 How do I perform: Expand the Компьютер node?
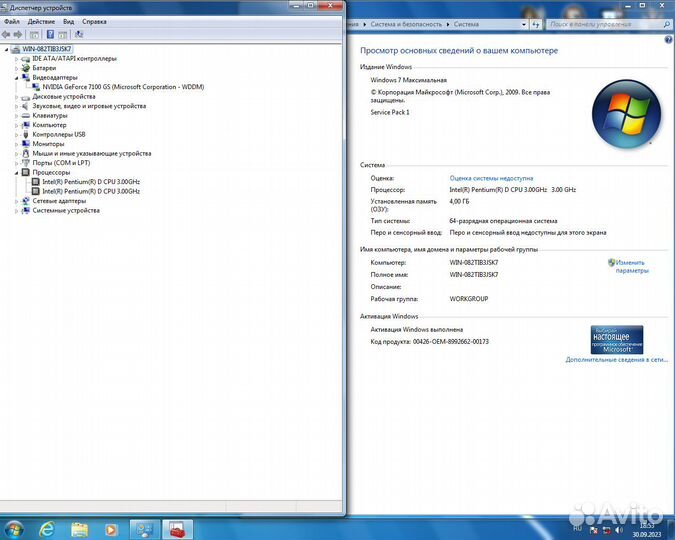16,125
